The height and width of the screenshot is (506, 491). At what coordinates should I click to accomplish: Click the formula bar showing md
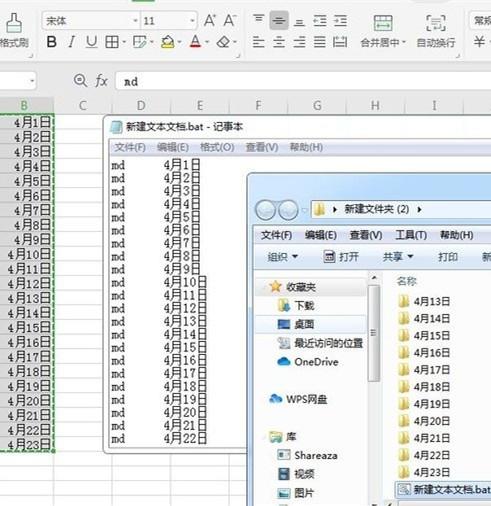click(x=303, y=82)
